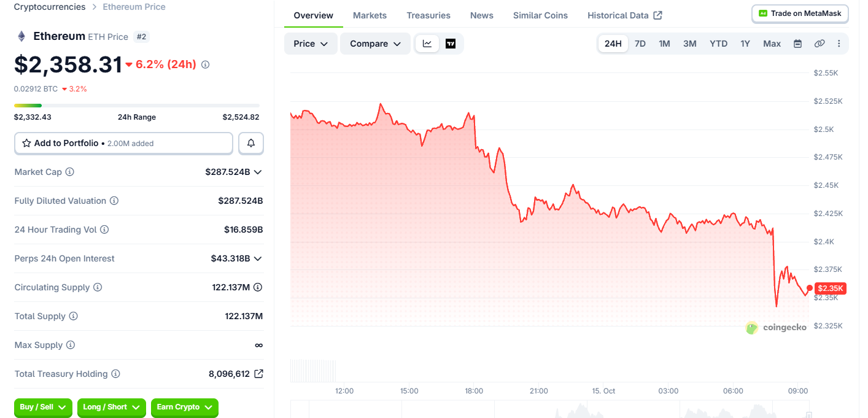Screen dimensions: 868x418
Task: Open the Total Supply info icon
Action: pos(74,316)
